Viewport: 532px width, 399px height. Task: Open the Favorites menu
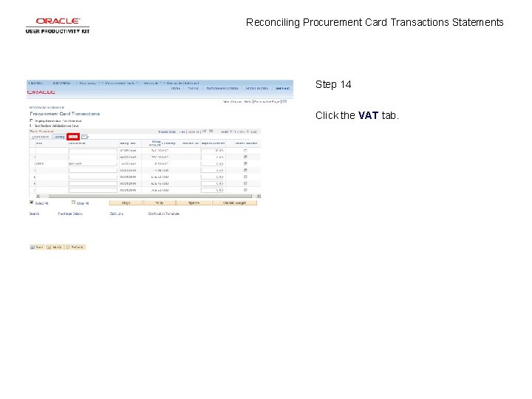35,83
